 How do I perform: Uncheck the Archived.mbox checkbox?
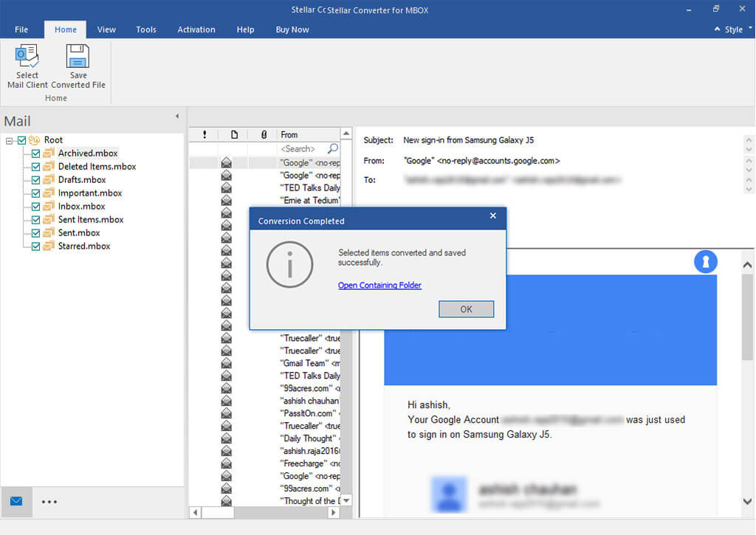[x=35, y=153]
